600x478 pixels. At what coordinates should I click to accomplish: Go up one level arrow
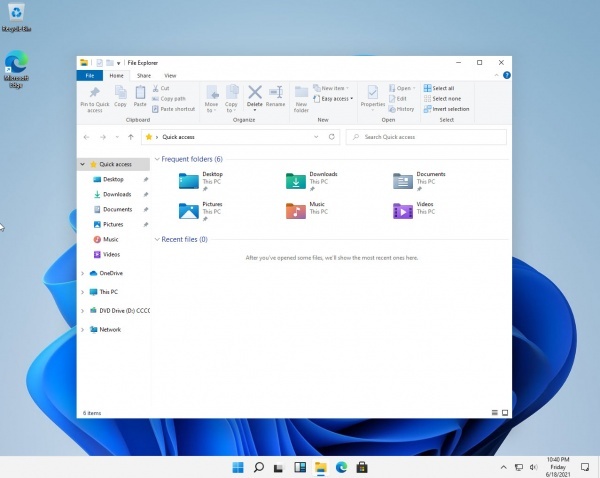pyautogui.click(x=131, y=137)
